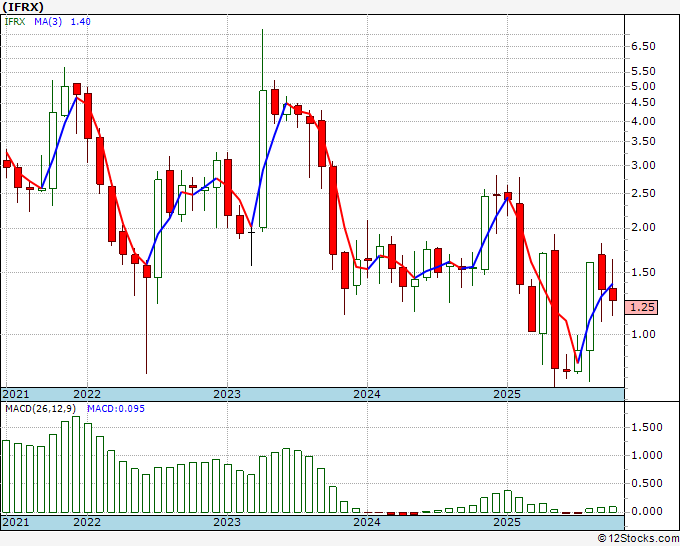The image size is (680, 546).
Task: Click the 2.00 price axis label
Action: [643, 227]
